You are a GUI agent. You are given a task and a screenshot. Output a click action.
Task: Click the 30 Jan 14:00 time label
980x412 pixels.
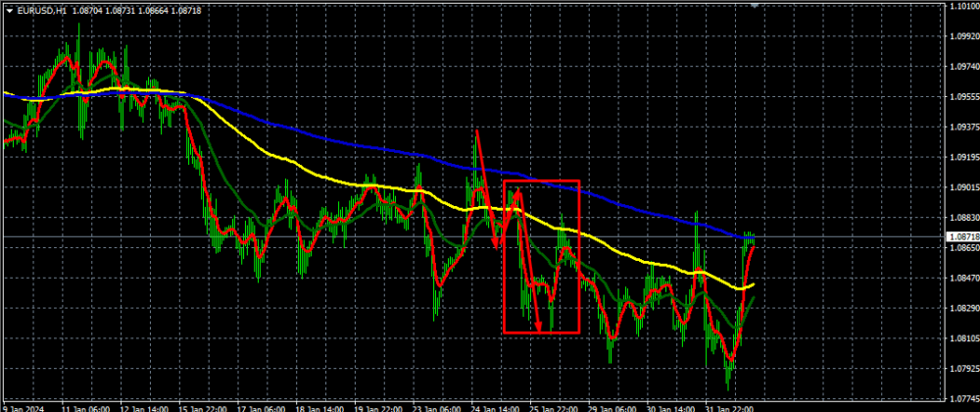(x=671, y=408)
